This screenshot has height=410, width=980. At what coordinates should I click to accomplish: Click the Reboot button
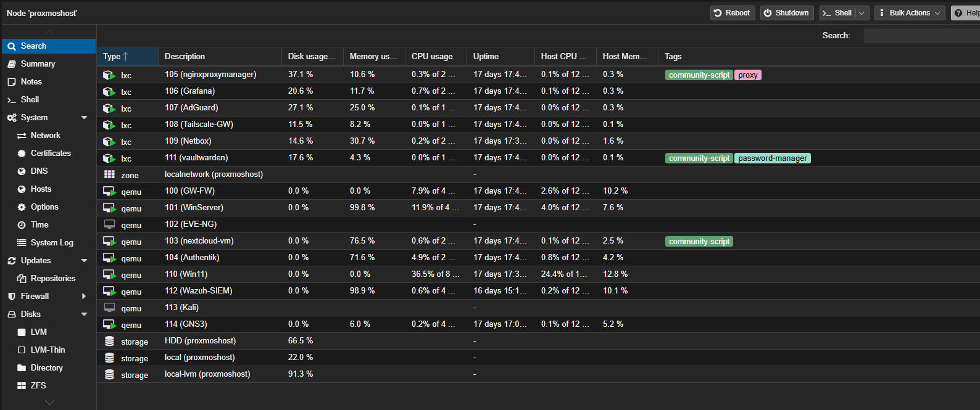tap(733, 13)
